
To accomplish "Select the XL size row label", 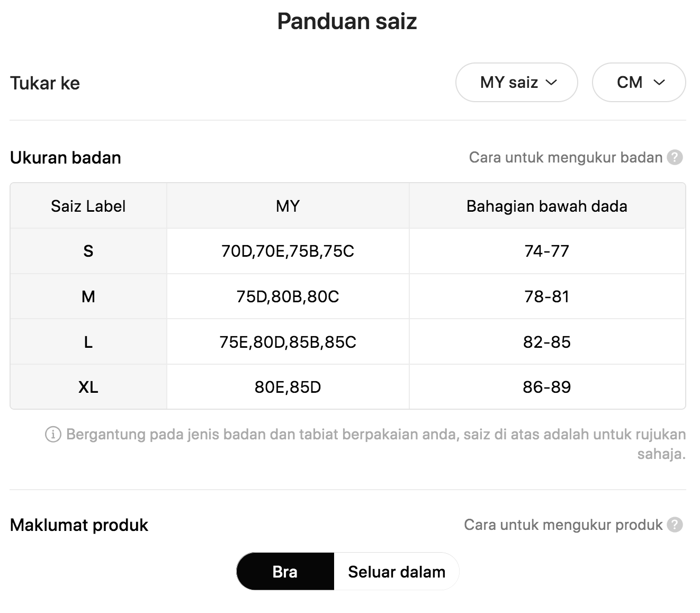I will pyautogui.click(x=88, y=387).
